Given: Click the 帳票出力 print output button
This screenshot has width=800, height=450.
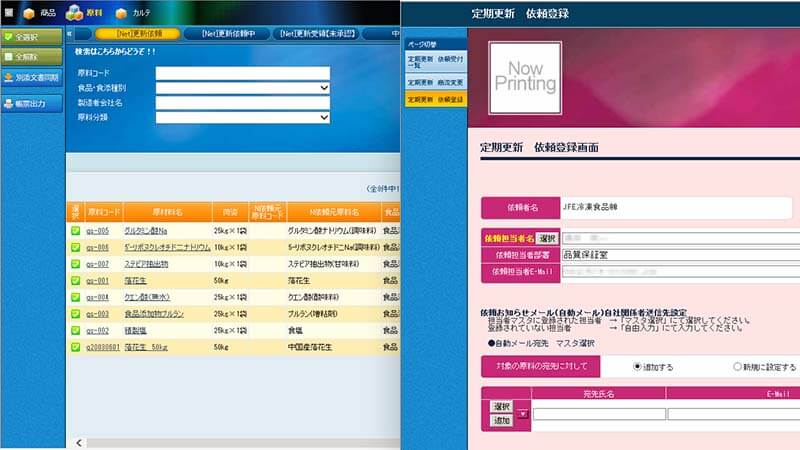Looking at the screenshot, I should (x=31, y=103).
